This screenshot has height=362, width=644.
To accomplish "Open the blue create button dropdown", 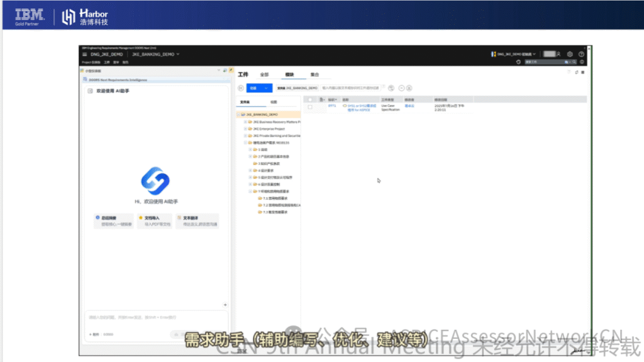I will (266, 88).
